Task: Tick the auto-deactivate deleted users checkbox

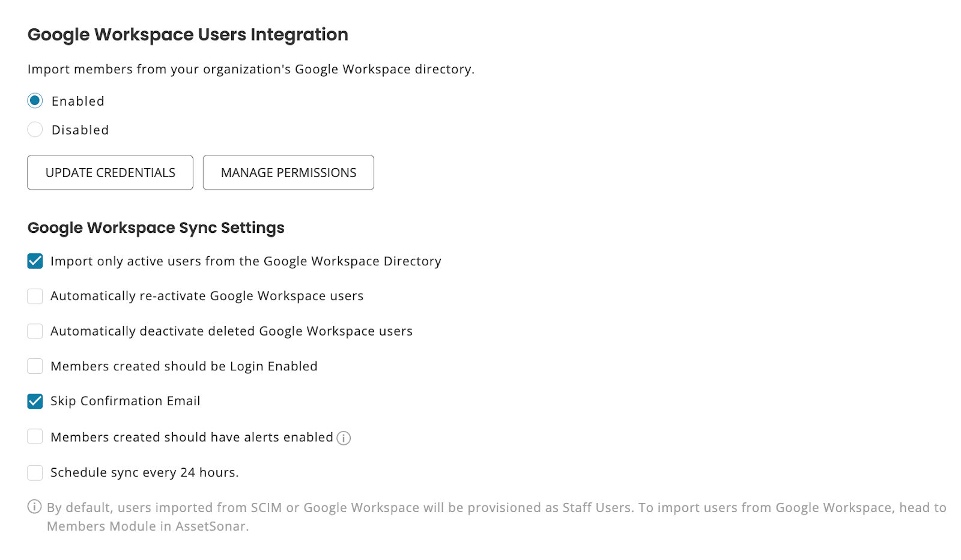Action: (35, 331)
